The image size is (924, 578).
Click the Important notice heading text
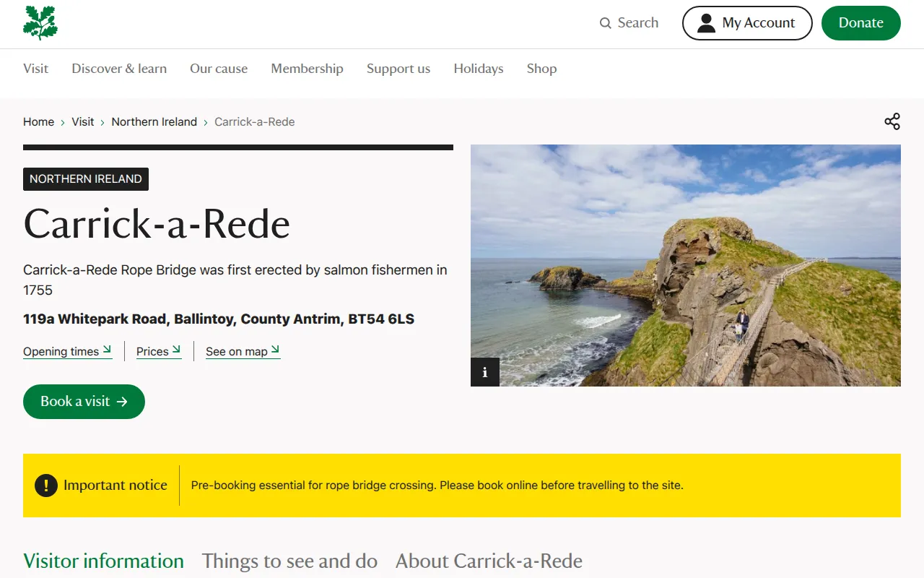pyautogui.click(x=115, y=486)
